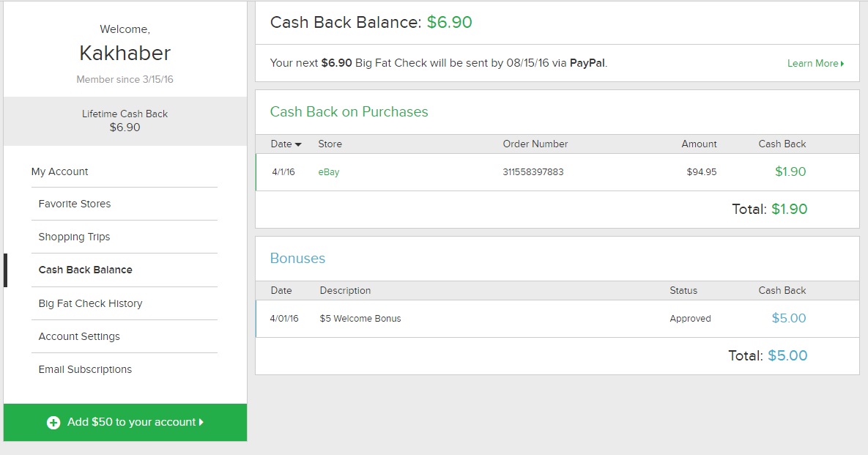Click the Learn More link
Viewport: 868px width, 455px height.
point(812,64)
